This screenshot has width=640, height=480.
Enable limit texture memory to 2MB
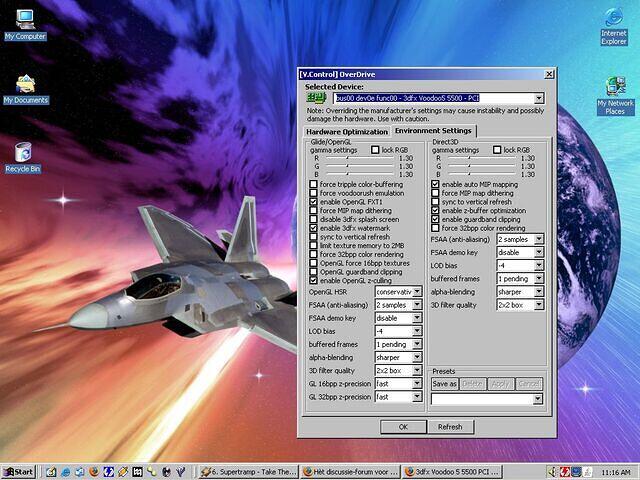pos(313,245)
